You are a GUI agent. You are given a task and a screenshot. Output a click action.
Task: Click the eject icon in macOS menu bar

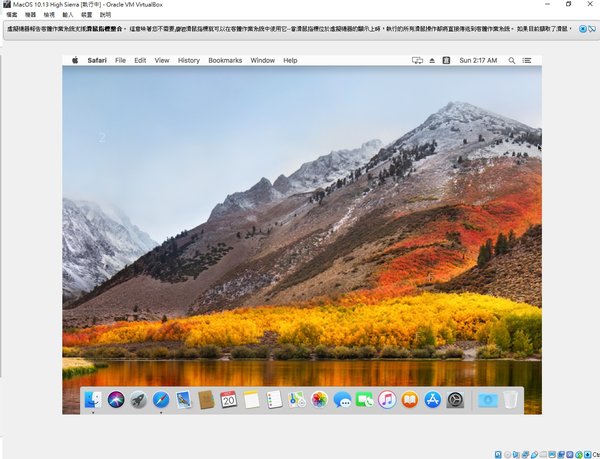pyautogui.click(x=432, y=60)
